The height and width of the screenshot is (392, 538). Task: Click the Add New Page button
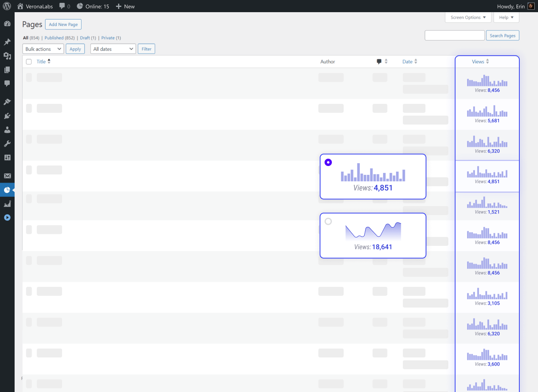[63, 24]
